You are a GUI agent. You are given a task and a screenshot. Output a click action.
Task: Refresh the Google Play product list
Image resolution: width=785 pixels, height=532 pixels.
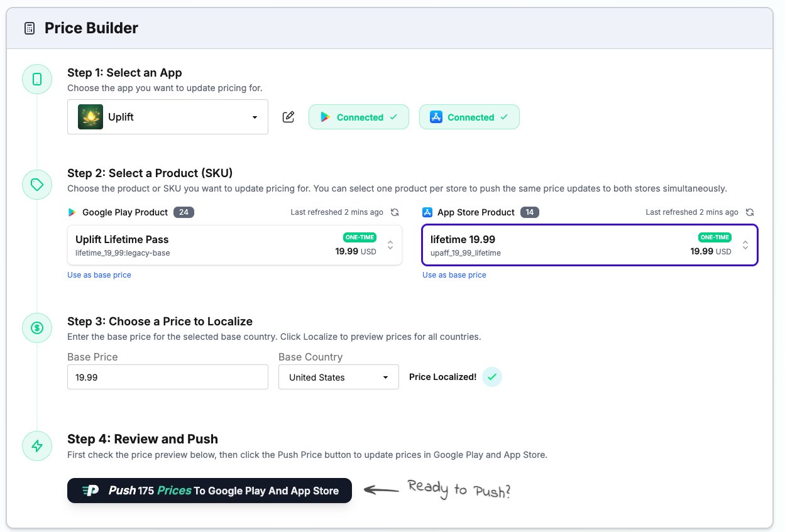point(395,212)
